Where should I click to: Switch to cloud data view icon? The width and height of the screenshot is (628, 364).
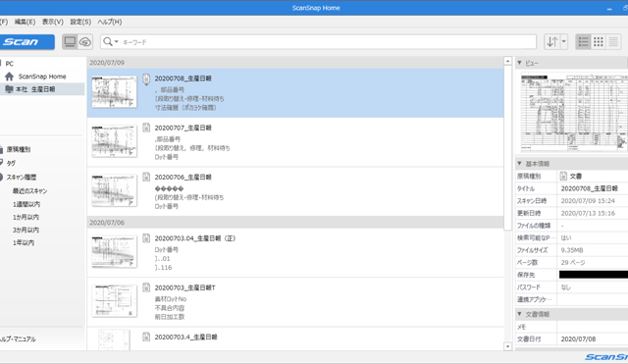[85, 42]
